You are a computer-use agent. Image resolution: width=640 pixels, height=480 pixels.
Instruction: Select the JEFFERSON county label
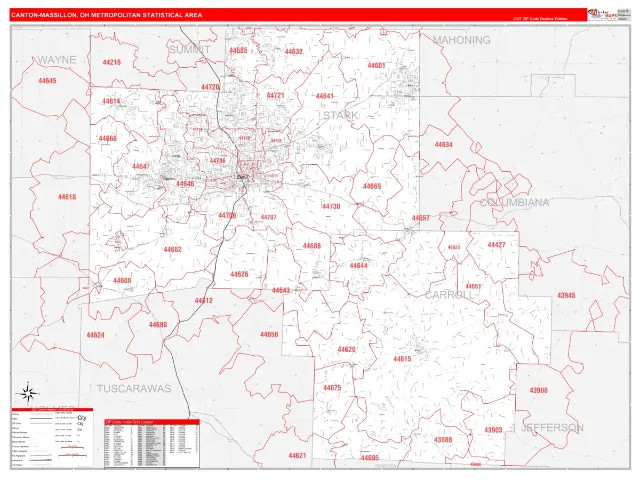(552, 428)
